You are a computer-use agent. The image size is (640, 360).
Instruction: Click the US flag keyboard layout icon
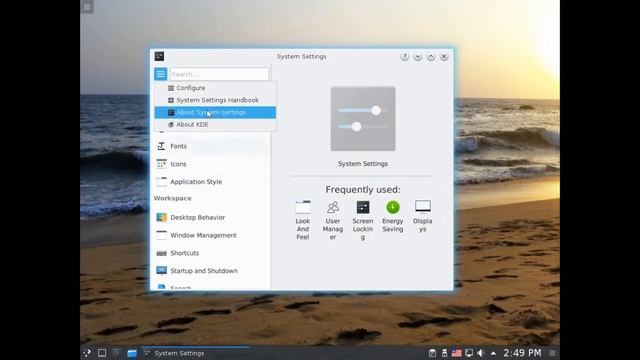click(456, 353)
